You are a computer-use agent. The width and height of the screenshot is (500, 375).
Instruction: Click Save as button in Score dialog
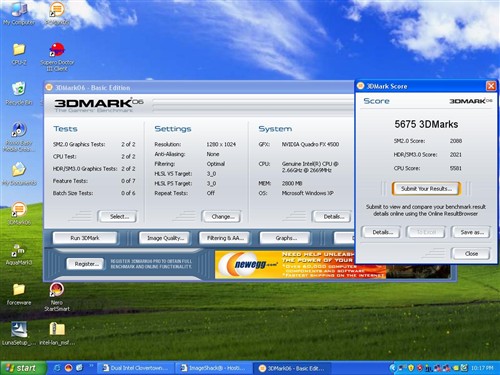click(471, 232)
